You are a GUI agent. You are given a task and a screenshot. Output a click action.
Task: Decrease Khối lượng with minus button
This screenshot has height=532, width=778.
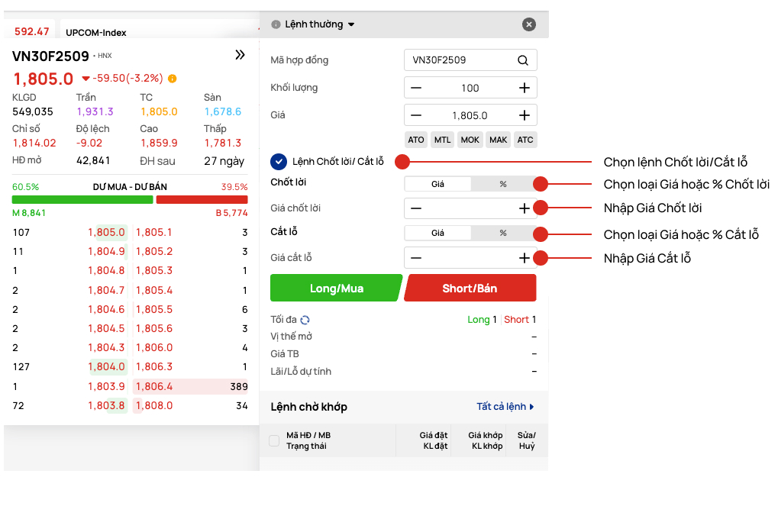pos(416,88)
